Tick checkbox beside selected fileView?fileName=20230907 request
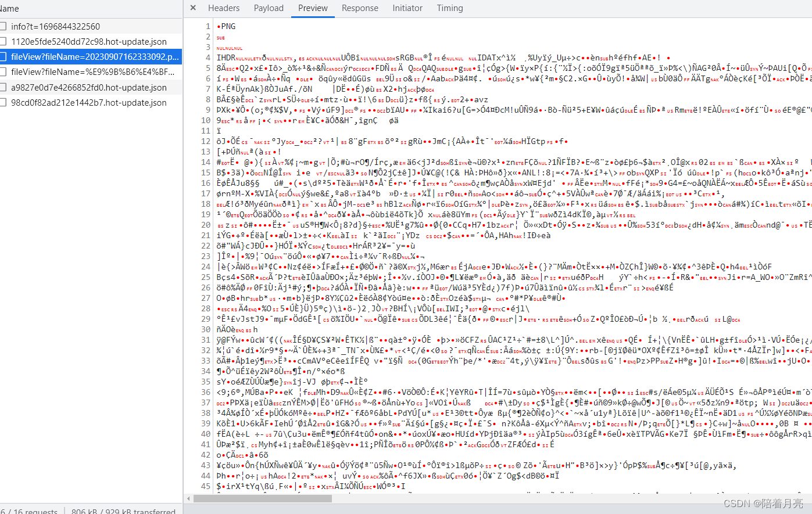The image size is (812, 514). (x=3, y=57)
